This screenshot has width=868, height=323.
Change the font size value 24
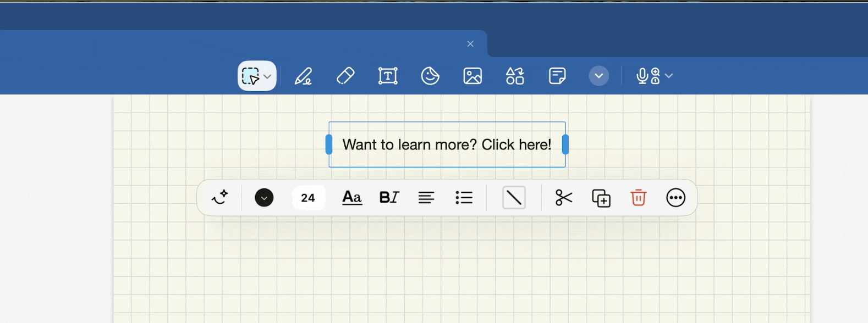click(x=308, y=198)
